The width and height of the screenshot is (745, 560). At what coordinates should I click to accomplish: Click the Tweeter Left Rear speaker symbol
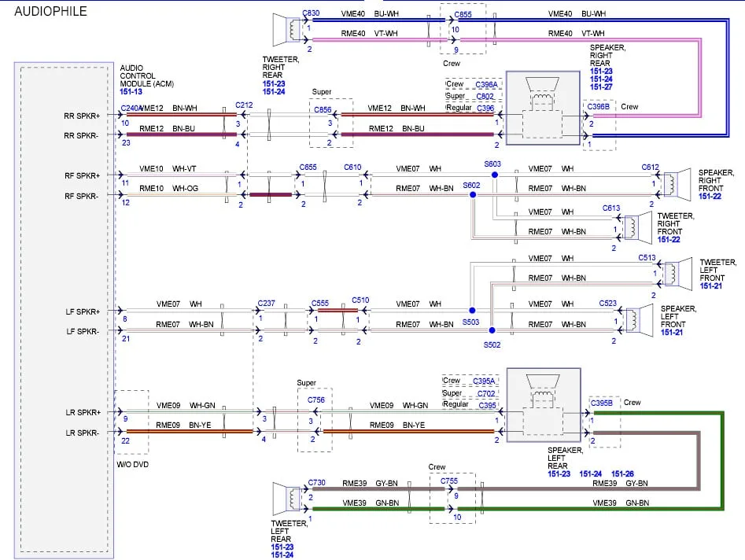point(287,499)
